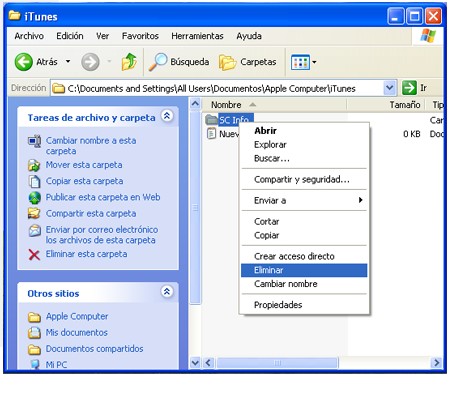The width and height of the screenshot is (450, 401).
Task: Open the views icon in toolbar
Action: (x=300, y=62)
